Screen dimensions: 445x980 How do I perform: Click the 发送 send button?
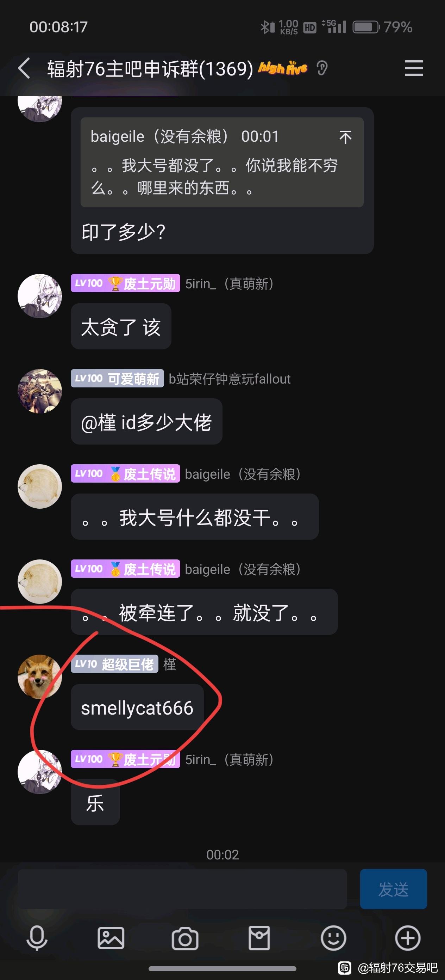[x=393, y=889]
